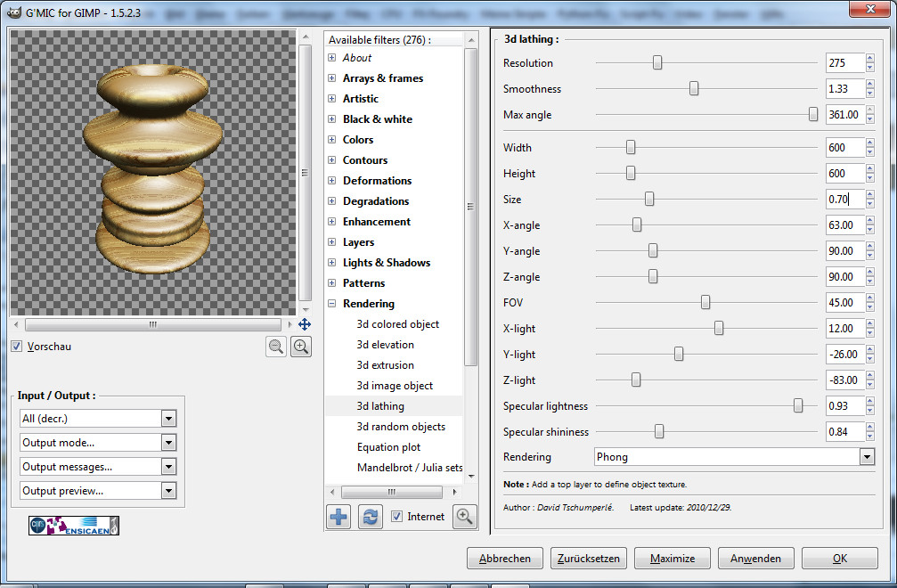This screenshot has width=897, height=588.
Task: Click the Height value field
Action: coord(845,174)
